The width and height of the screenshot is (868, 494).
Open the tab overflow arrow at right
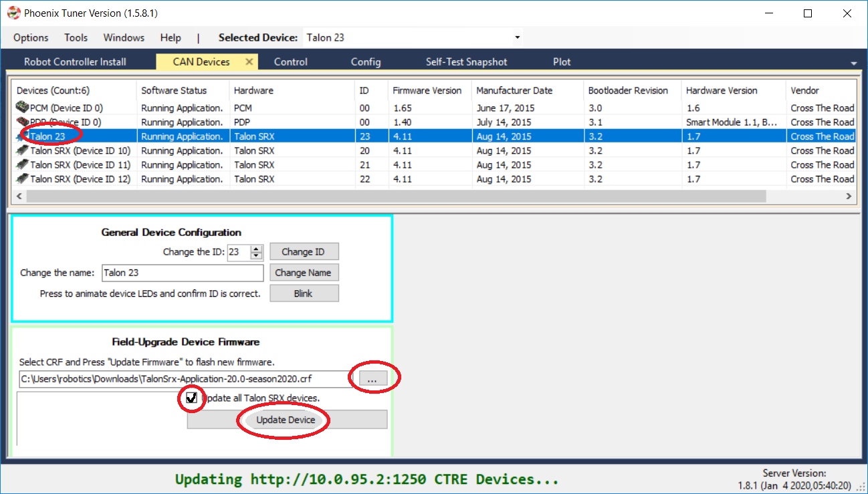[x=853, y=63]
